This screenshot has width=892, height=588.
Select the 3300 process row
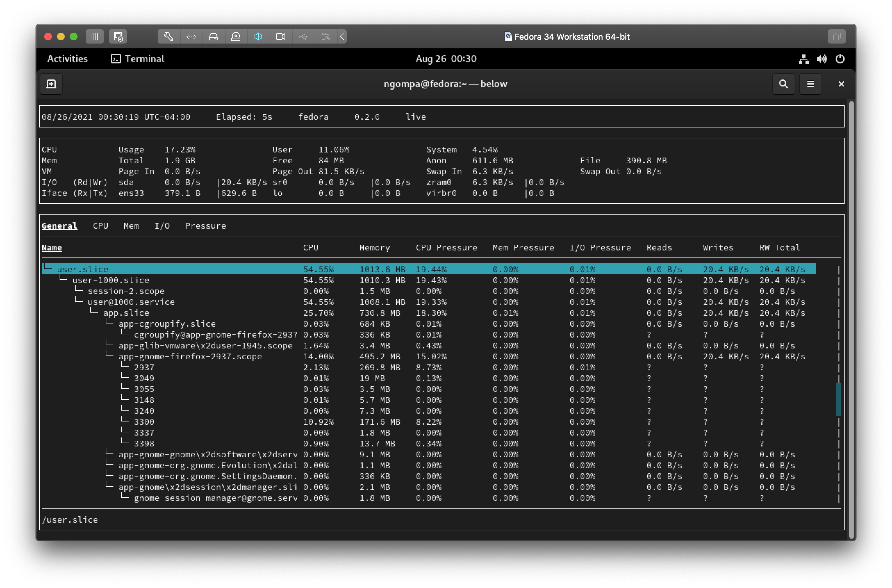[428, 421]
